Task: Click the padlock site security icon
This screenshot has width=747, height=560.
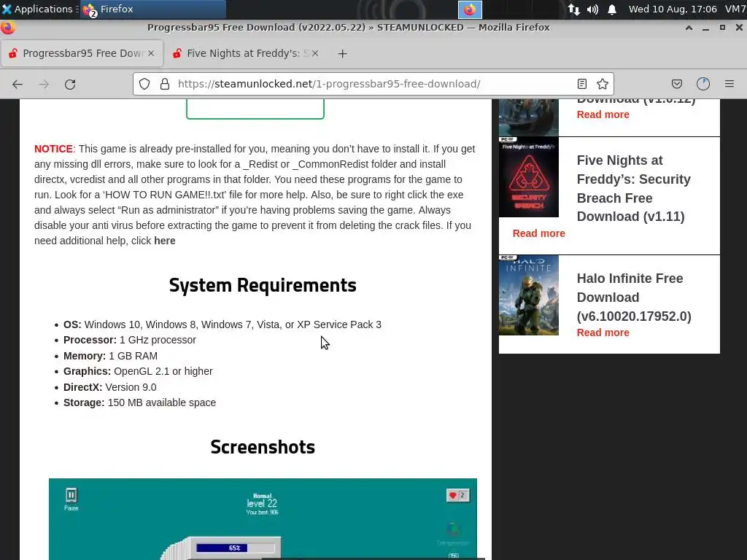Action: click(x=165, y=84)
